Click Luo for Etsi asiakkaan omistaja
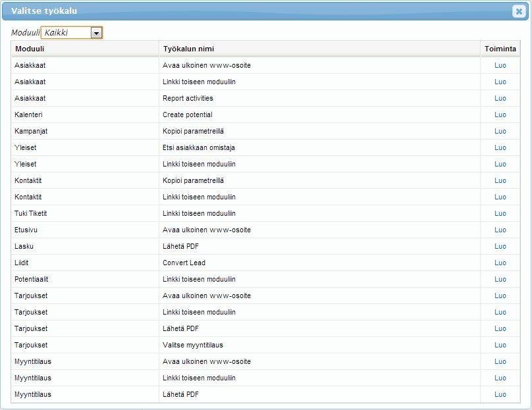 (x=500, y=147)
